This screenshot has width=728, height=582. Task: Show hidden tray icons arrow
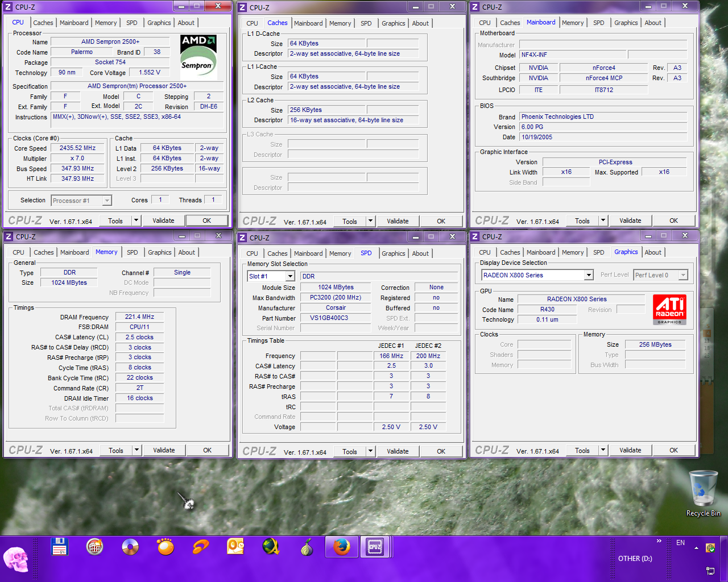click(x=696, y=548)
